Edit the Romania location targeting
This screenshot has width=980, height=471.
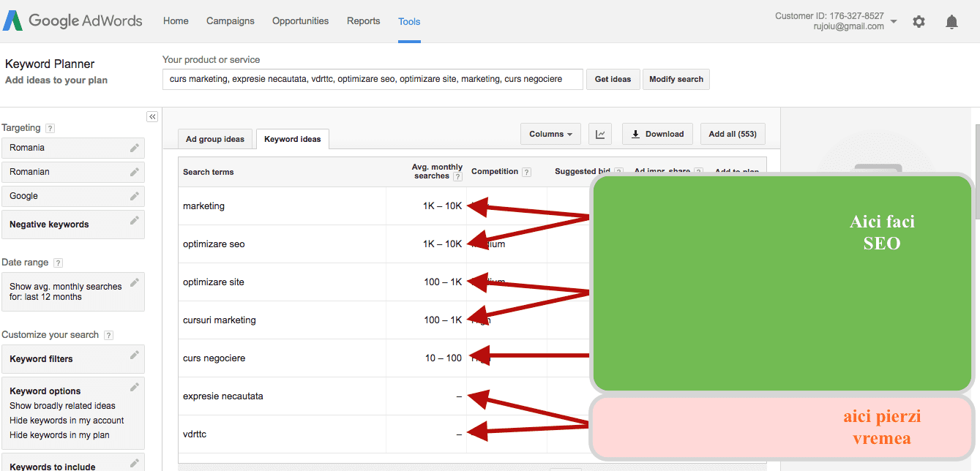coord(73,148)
